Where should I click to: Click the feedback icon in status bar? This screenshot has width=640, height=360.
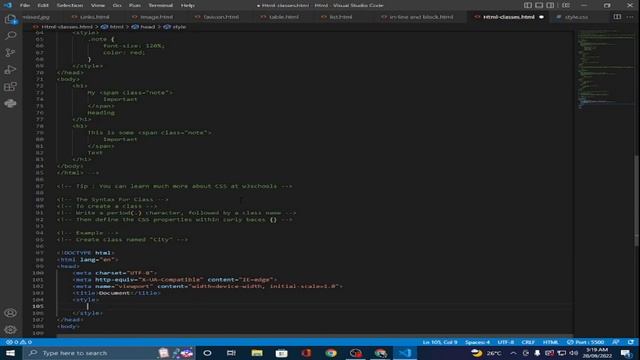click(616, 342)
